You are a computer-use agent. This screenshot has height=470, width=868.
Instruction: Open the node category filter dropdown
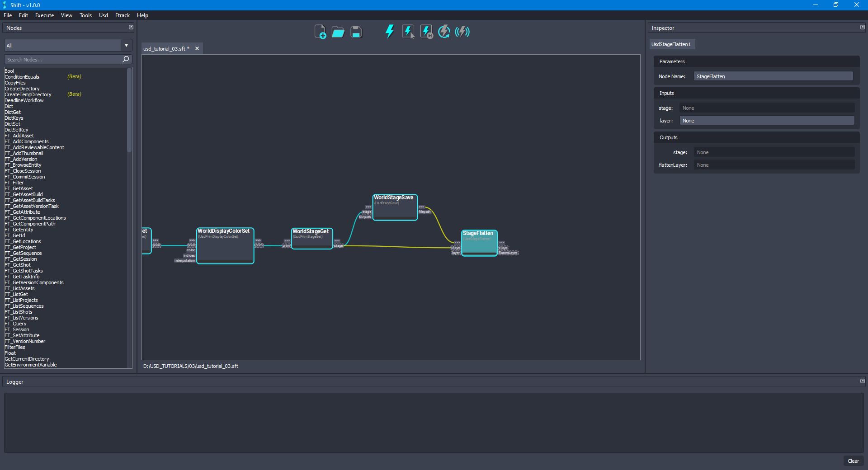[x=126, y=45]
